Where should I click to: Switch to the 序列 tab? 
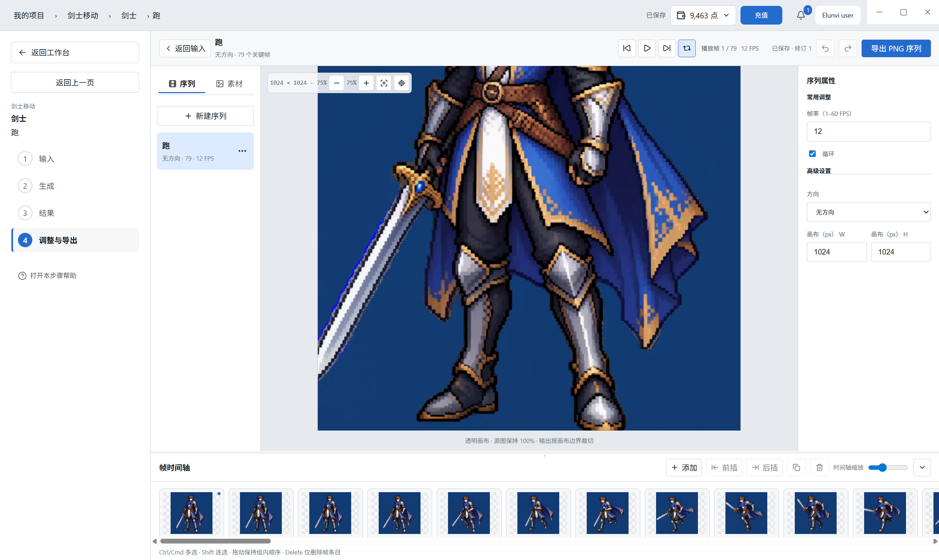(x=182, y=83)
